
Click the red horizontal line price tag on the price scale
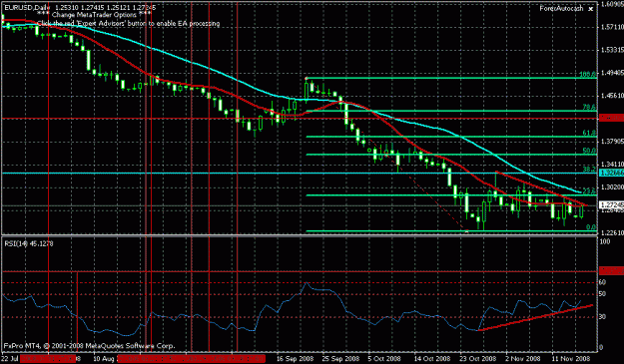(x=611, y=118)
